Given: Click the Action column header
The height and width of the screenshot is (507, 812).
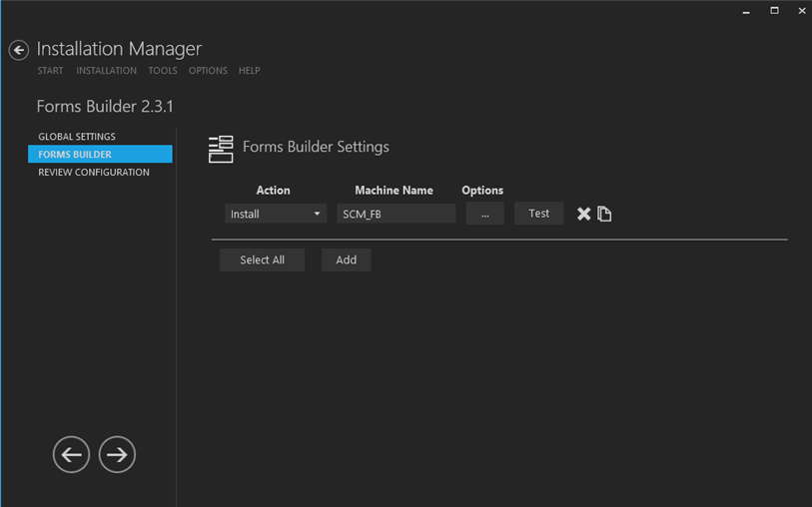Looking at the screenshot, I should click(273, 191).
